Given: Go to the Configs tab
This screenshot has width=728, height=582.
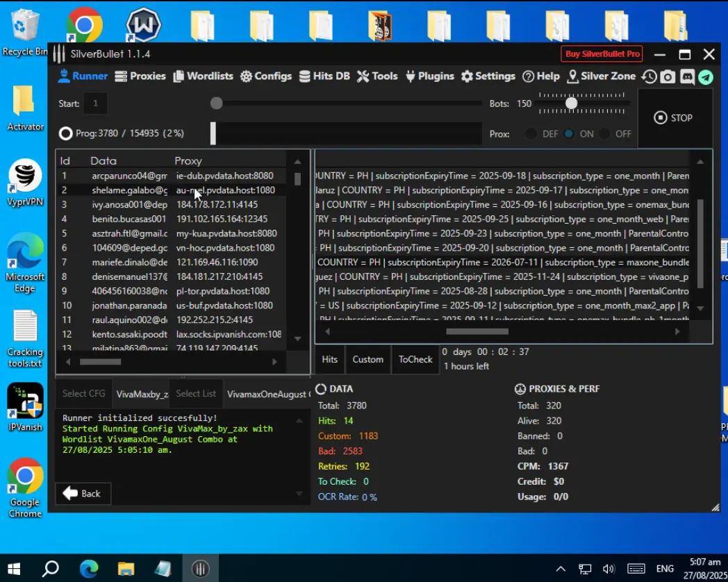Looking at the screenshot, I should point(266,76).
